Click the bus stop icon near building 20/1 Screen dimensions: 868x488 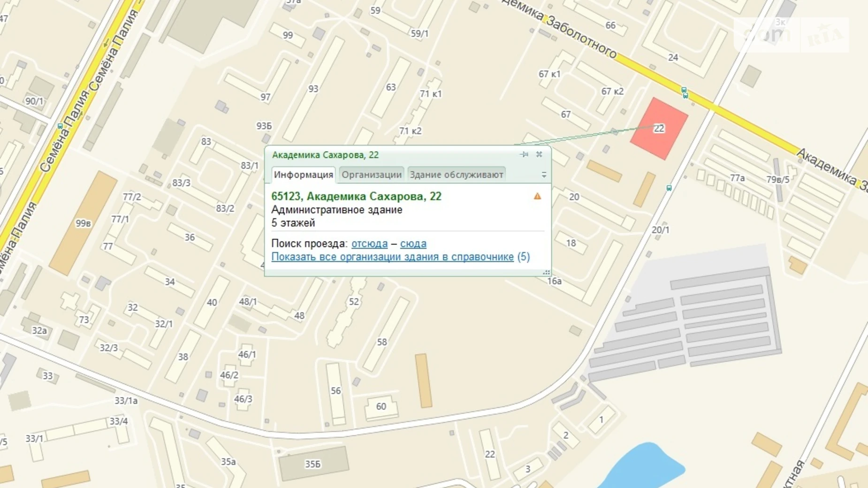[669, 188]
